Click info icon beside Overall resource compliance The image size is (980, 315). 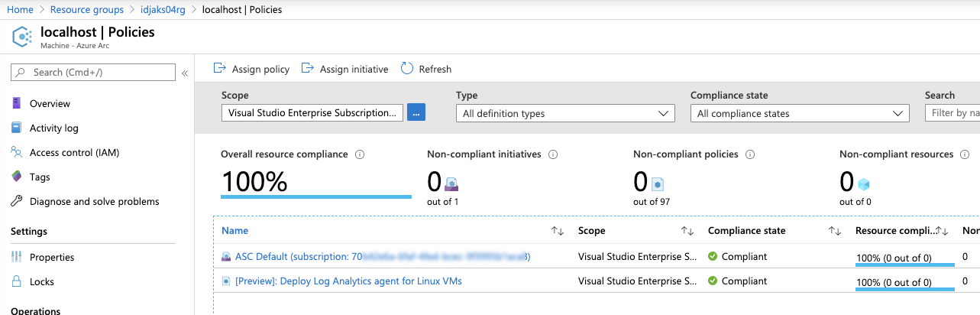360,154
